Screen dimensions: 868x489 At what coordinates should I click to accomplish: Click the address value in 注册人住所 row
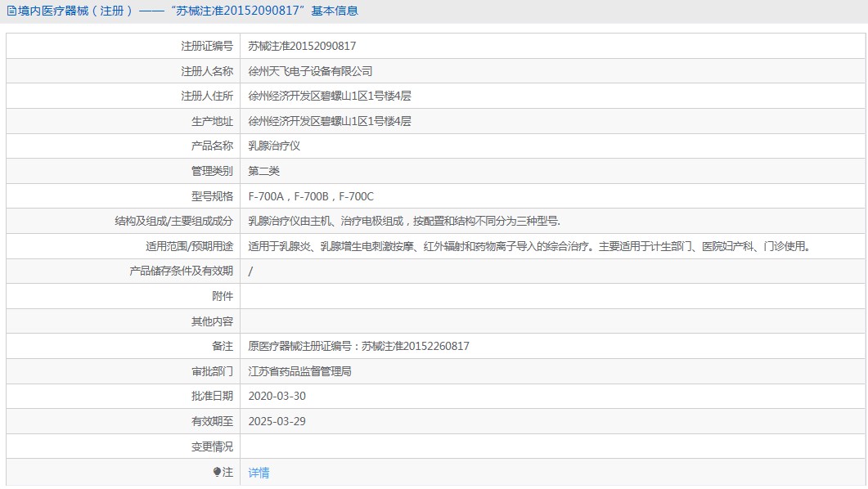pyautogui.click(x=330, y=96)
